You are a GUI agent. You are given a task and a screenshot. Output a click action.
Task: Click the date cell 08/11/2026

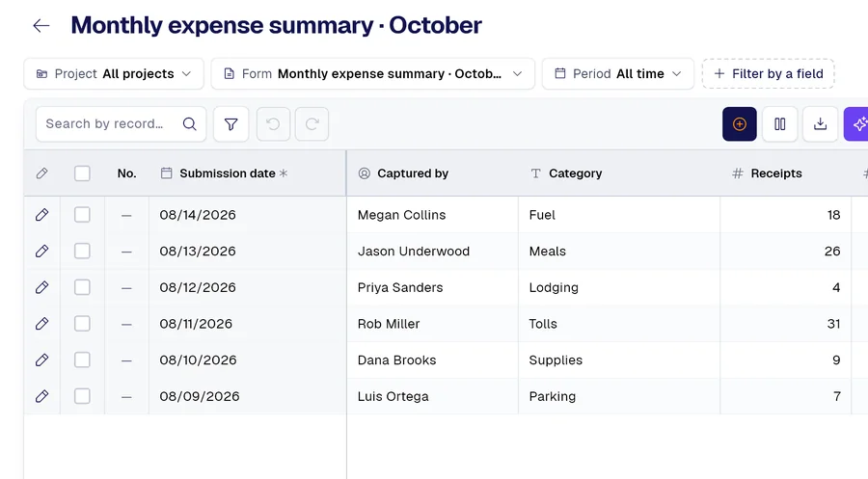point(248,324)
